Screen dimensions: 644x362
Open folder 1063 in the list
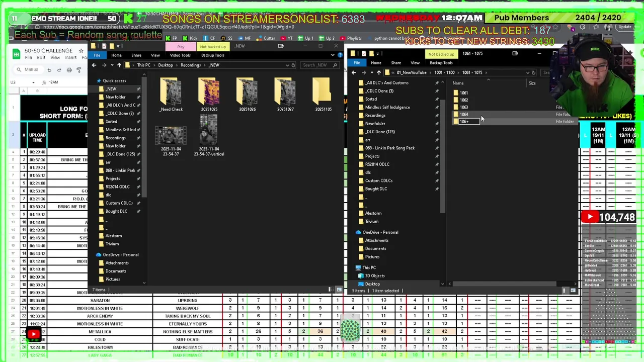pyautogui.click(x=460, y=107)
